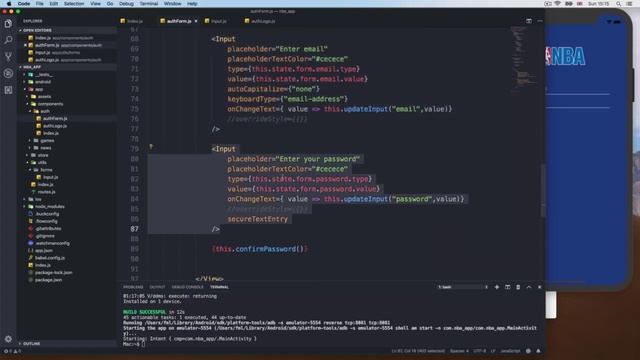Select the authForm.js editor tab

click(x=178, y=21)
